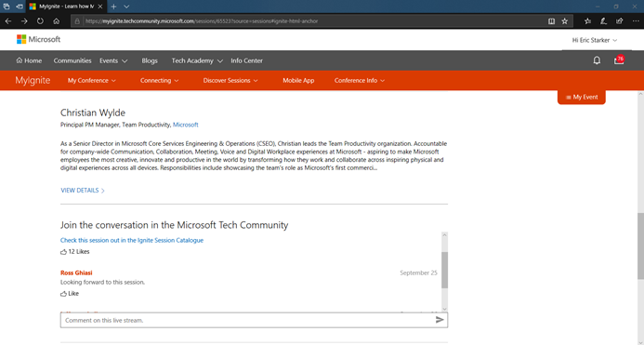The image size is (644, 345).
Task: Expand the Conference Info menu
Action: (x=360, y=81)
